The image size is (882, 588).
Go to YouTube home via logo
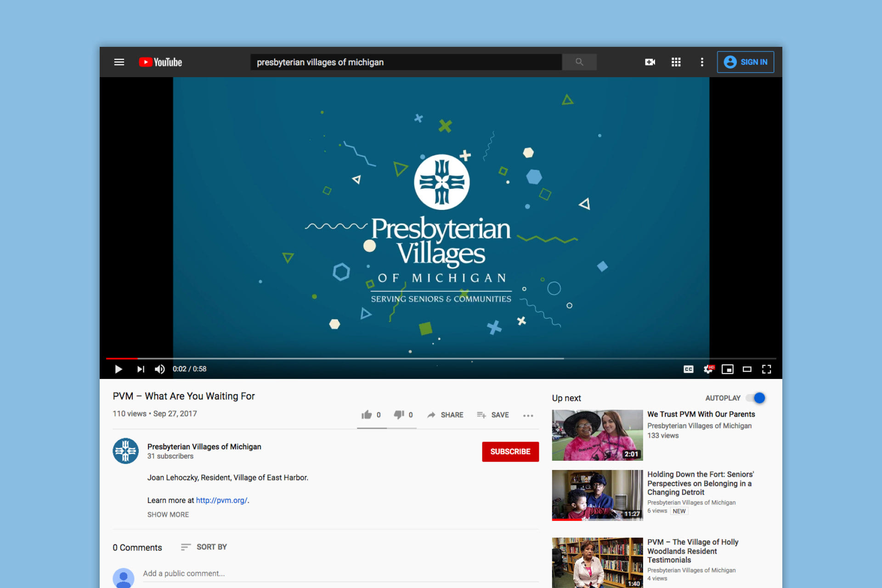point(160,62)
